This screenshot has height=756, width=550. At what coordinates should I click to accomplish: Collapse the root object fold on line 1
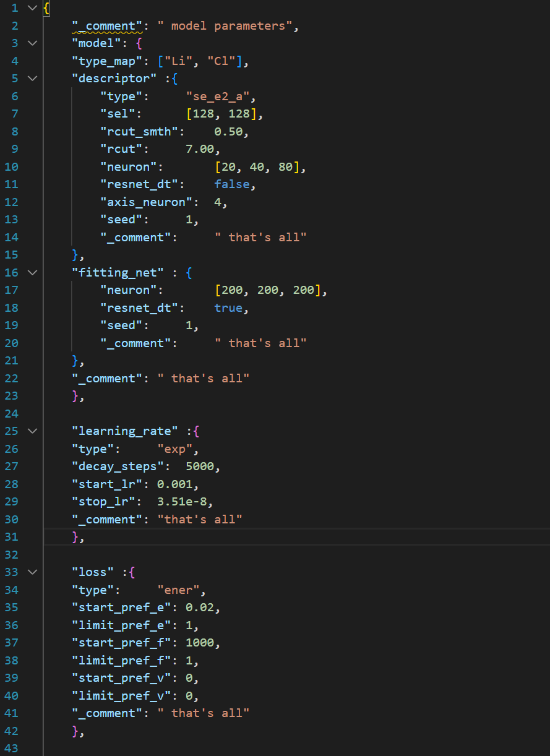click(32, 8)
